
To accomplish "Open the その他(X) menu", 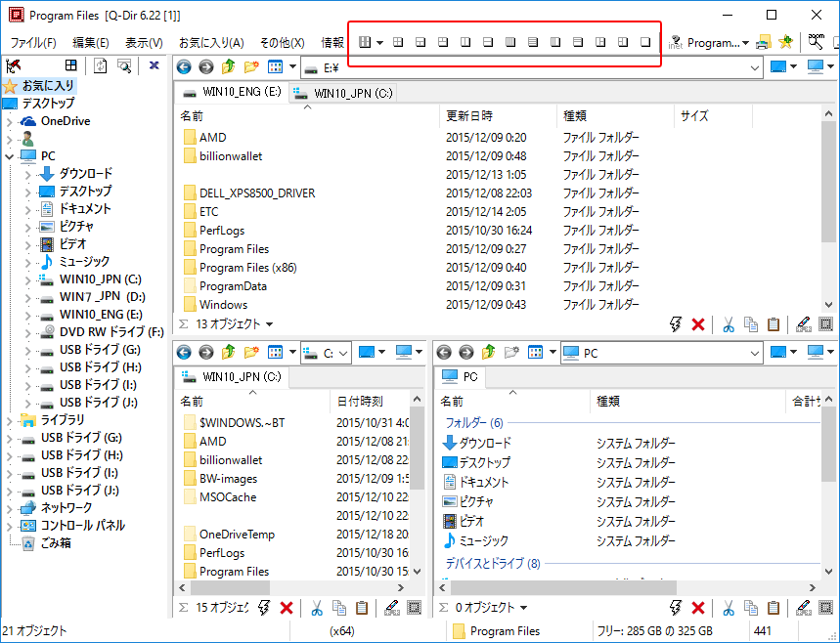I will pos(282,42).
